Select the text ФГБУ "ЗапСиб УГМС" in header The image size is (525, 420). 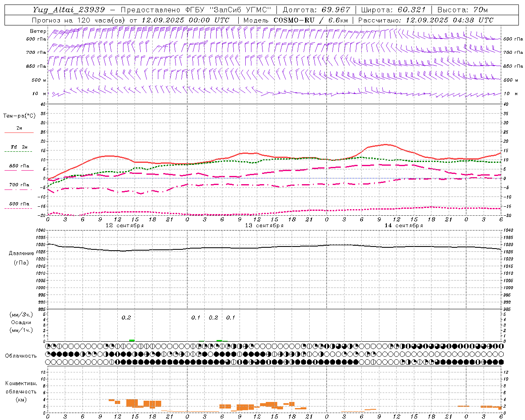pos(229,10)
